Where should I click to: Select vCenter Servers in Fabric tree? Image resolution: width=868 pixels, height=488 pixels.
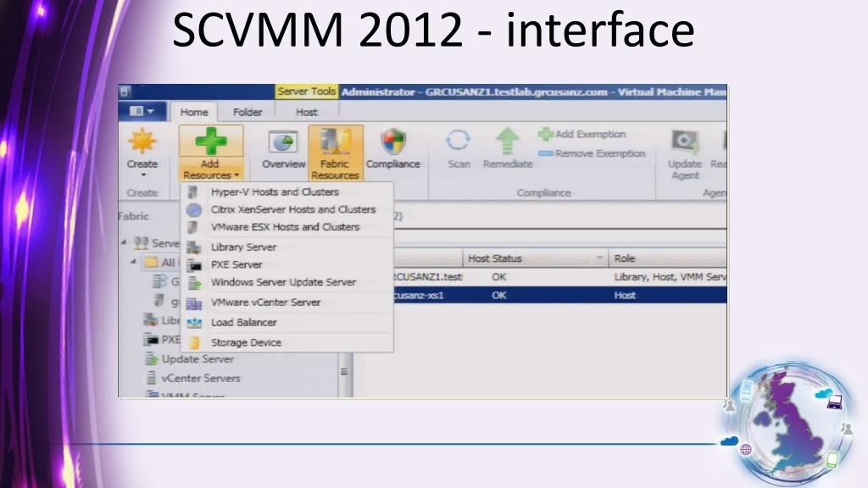[x=200, y=379]
